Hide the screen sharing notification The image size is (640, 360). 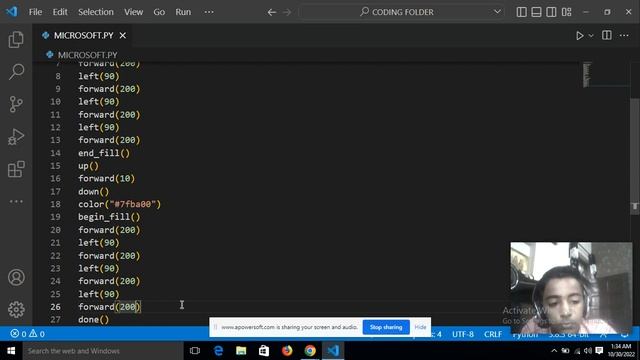click(420, 327)
